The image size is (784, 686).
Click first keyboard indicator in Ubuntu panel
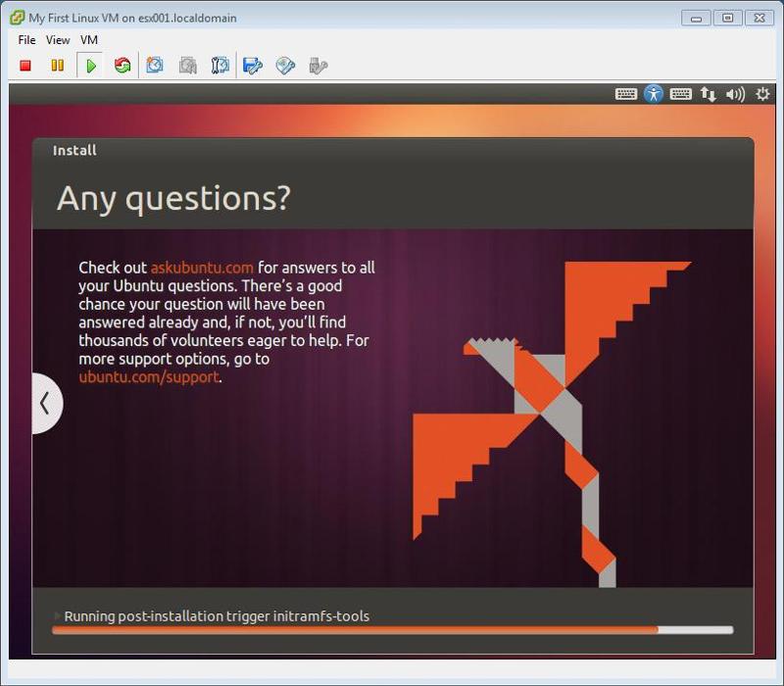coord(626,94)
